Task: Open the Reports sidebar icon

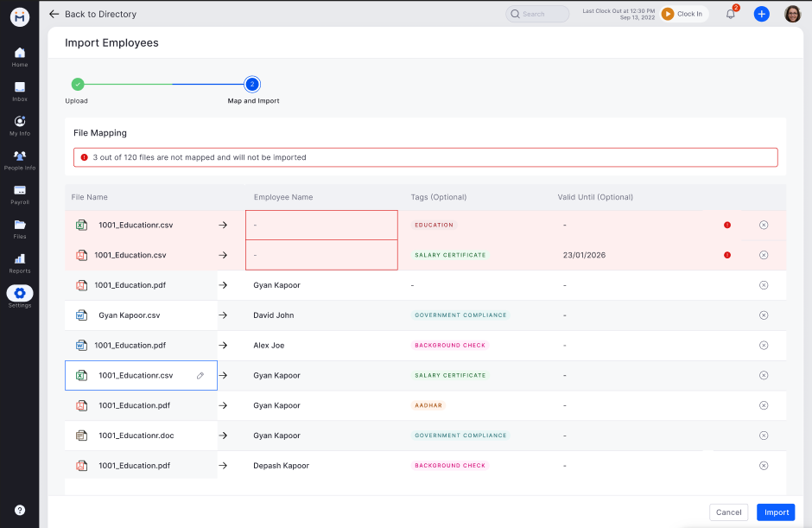Action: click(19, 262)
